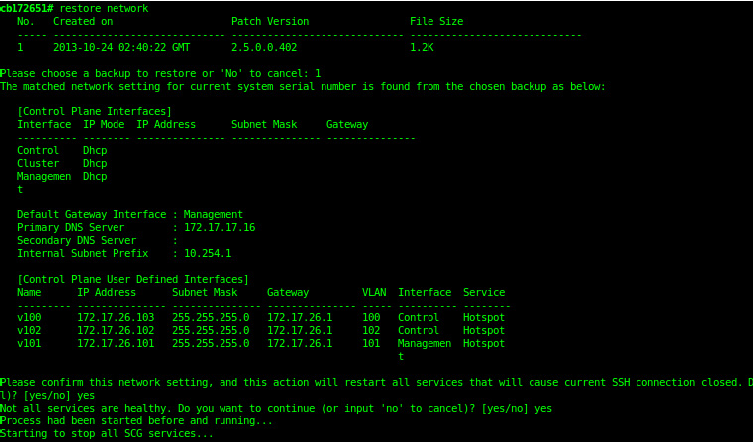Click the '[Control Plane Interfaces]' heading
753x443 pixels.
pyautogui.click(x=94, y=111)
